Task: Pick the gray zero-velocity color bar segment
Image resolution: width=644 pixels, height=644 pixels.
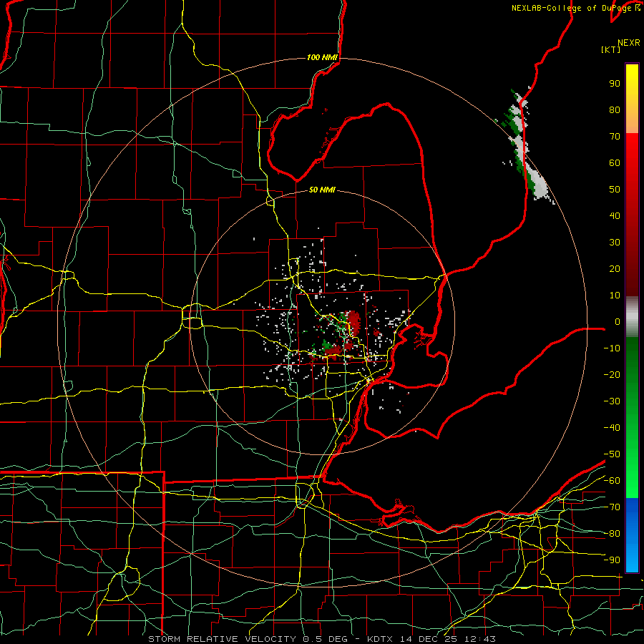Action: [x=632, y=317]
